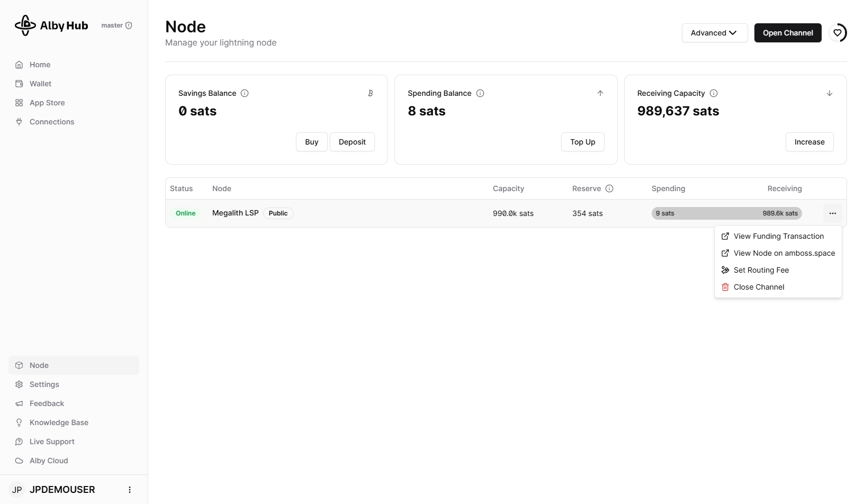Choose Set Routing Fee option
864x504 pixels.
pyautogui.click(x=761, y=270)
